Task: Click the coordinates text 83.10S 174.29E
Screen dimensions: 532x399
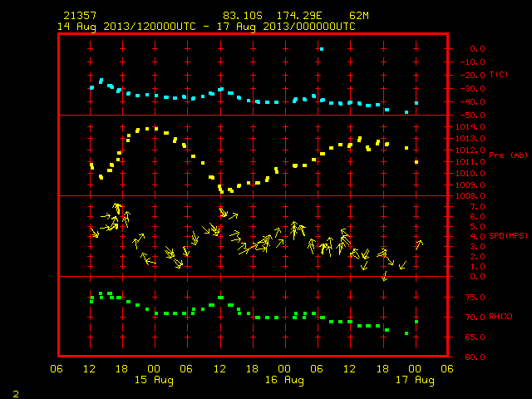Action: coord(273,16)
